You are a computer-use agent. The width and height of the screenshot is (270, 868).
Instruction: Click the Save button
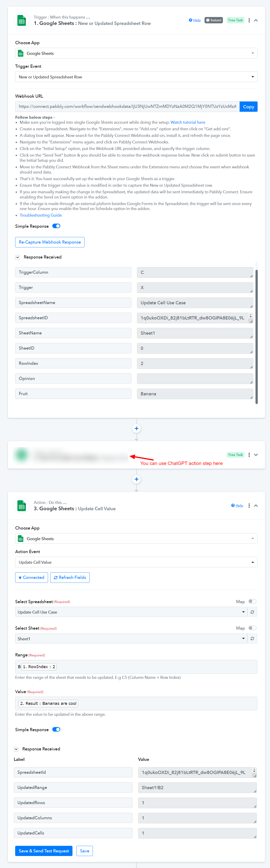coord(84,851)
